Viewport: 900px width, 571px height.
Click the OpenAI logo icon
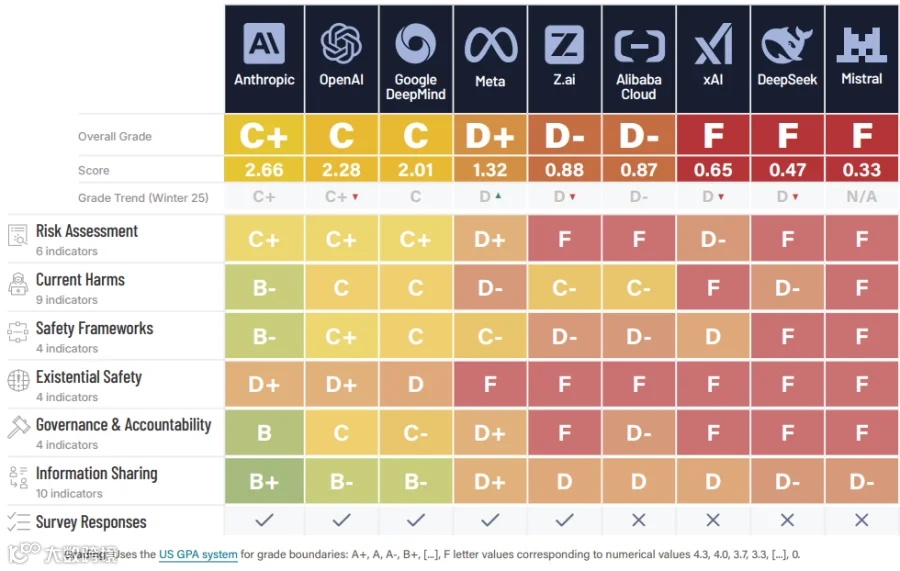(x=341, y=44)
